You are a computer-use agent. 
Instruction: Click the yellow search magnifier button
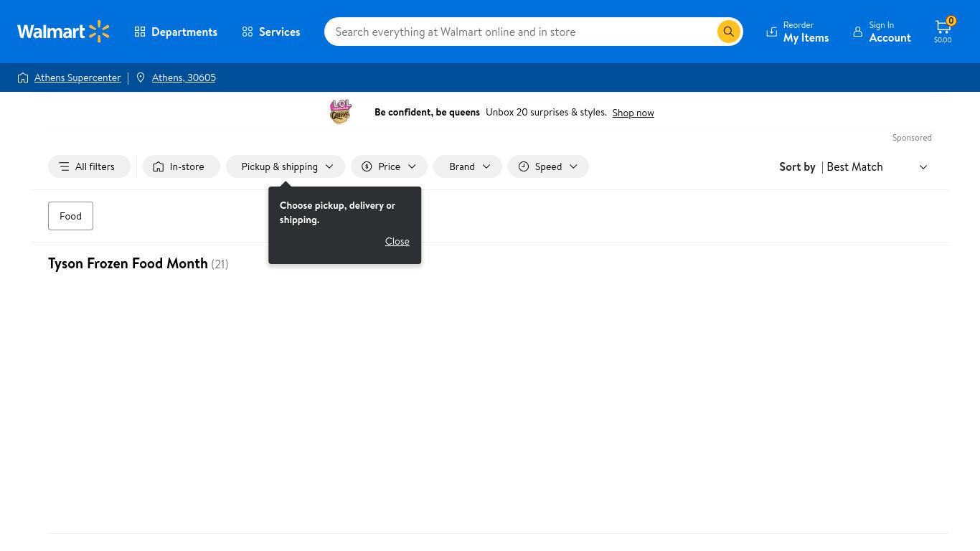click(728, 32)
